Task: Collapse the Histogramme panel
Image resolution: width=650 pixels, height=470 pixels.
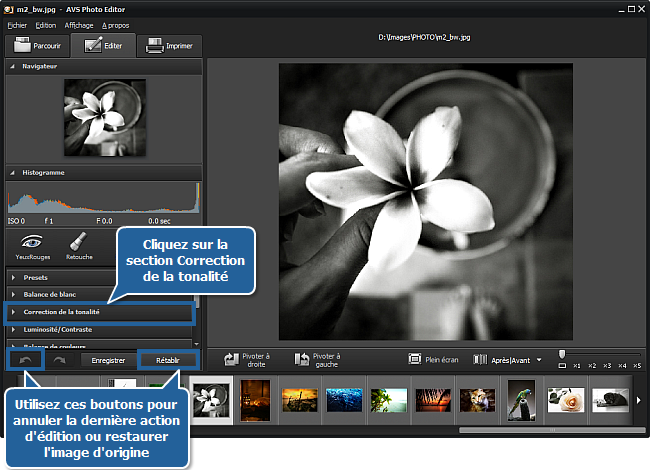Action: pyautogui.click(x=43, y=172)
